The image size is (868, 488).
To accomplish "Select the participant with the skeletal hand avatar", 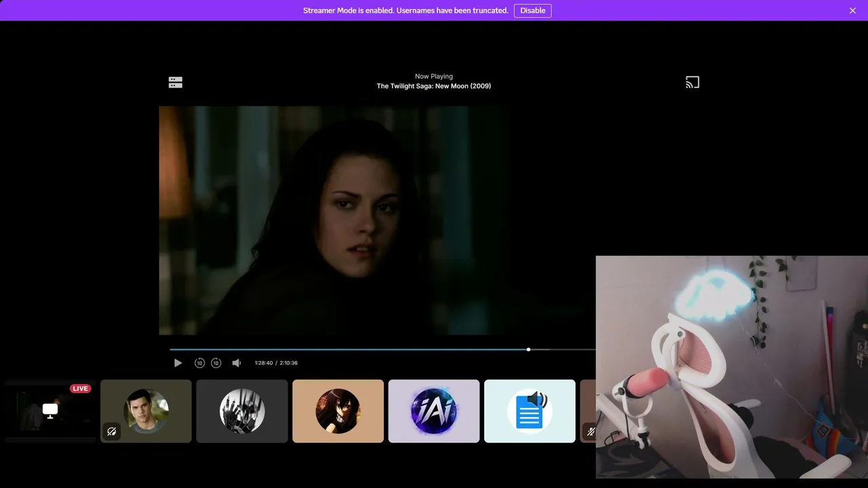I will [x=242, y=411].
